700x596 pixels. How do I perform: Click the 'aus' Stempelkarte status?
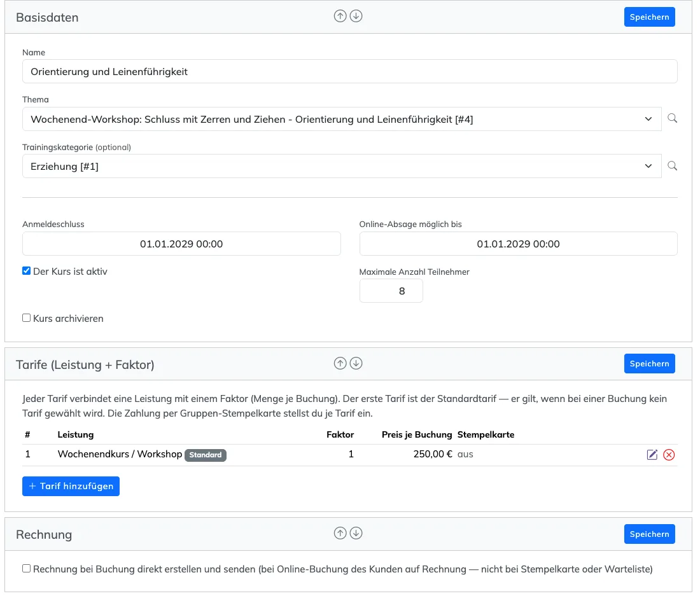click(465, 454)
